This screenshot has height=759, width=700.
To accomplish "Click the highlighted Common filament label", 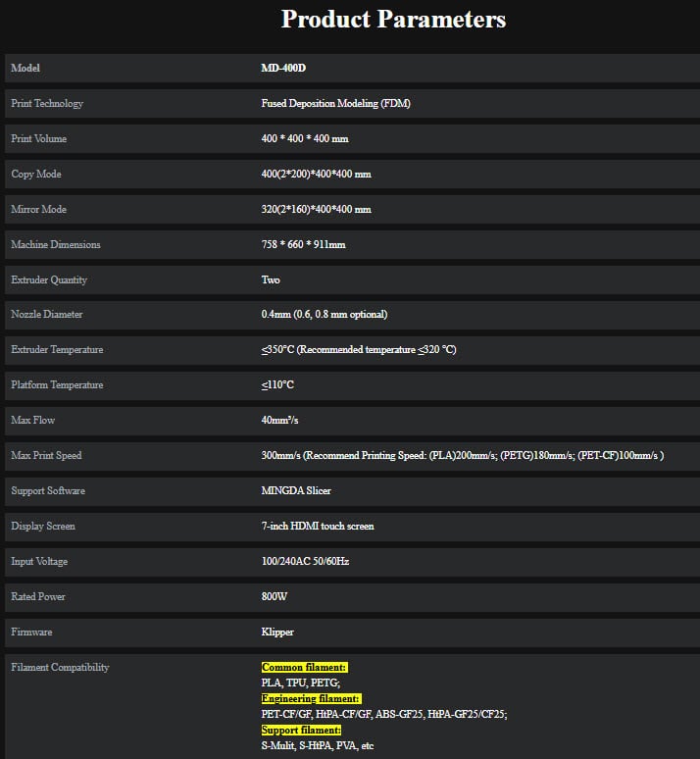I will tap(304, 668).
